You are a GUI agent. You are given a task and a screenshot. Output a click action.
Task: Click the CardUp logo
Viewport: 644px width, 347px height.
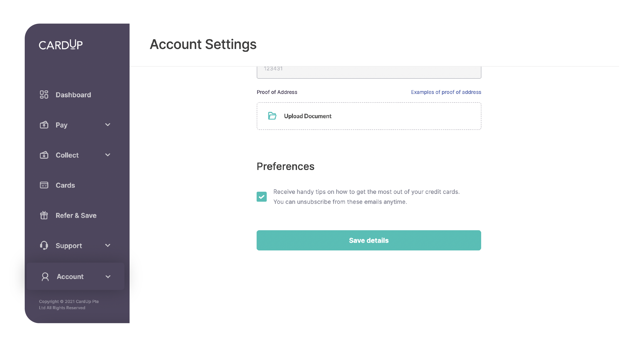[x=61, y=45]
